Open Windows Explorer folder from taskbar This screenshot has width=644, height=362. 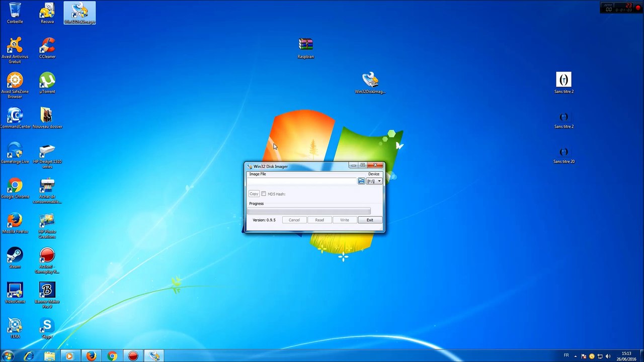(x=49, y=356)
